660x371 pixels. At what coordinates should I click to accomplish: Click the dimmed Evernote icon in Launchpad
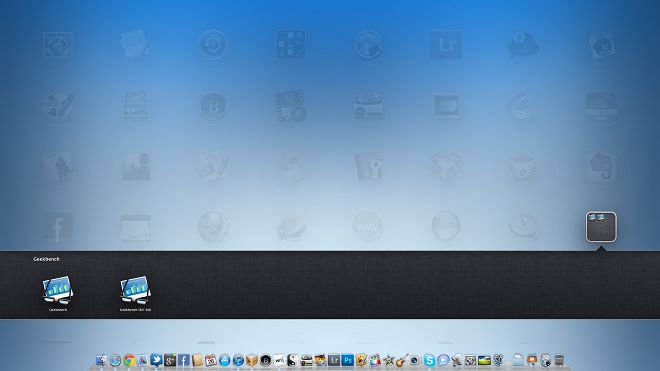601,167
